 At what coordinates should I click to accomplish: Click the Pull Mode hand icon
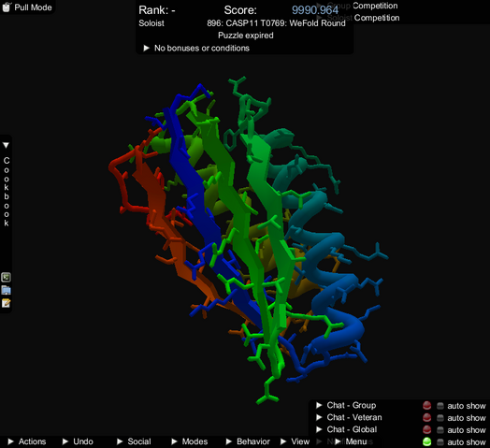pyautogui.click(x=7, y=7)
